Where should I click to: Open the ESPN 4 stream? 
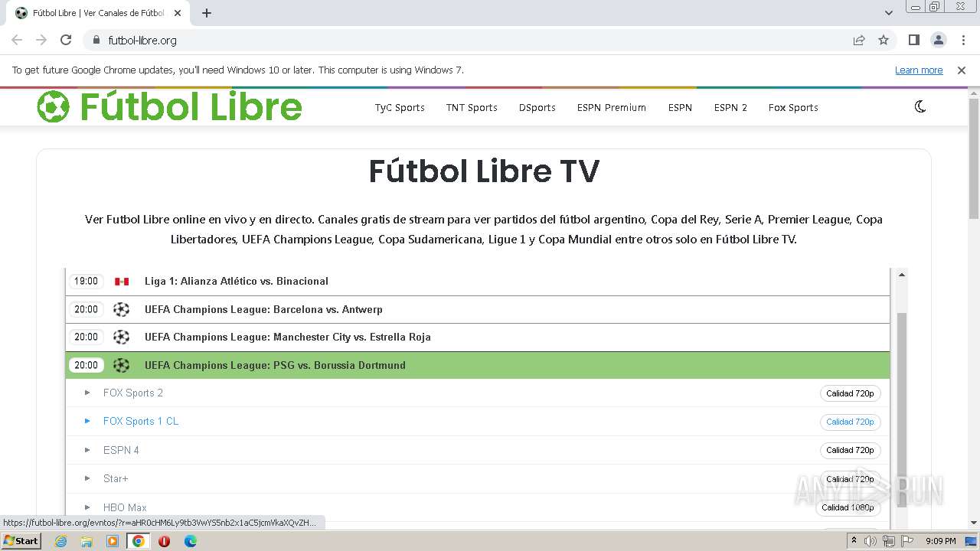coord(121,450)
